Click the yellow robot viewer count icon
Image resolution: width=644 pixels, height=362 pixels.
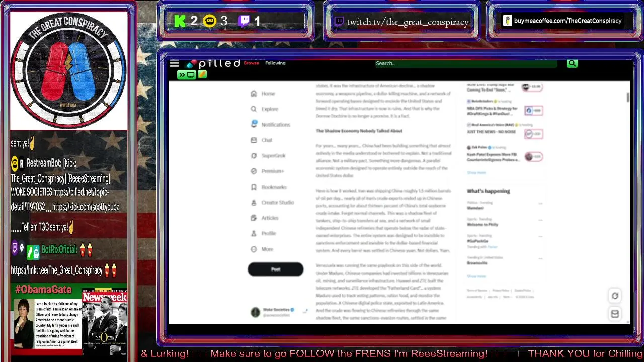coord(210,21)
